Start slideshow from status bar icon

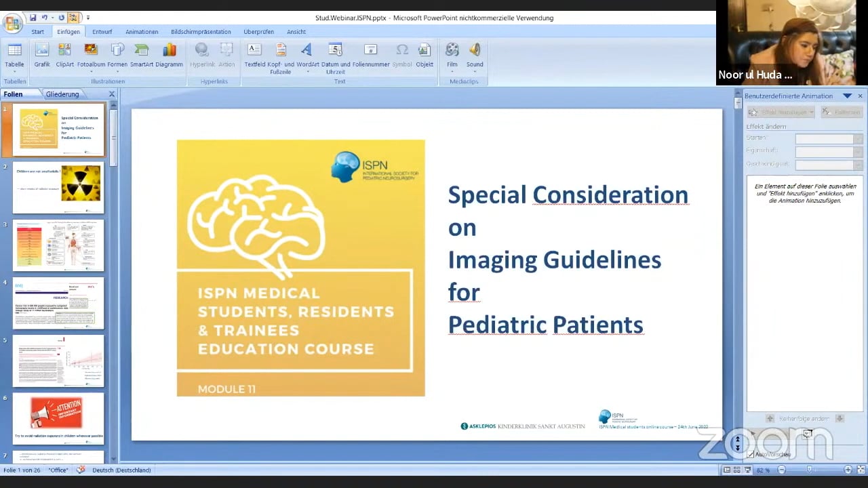pyautogui.click(x=747, y=470)
